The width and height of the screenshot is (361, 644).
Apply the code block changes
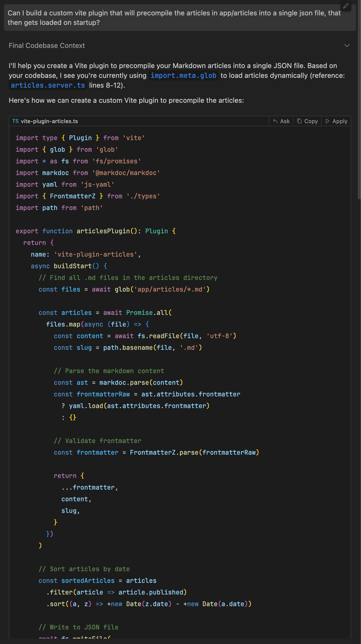(336, 121)
